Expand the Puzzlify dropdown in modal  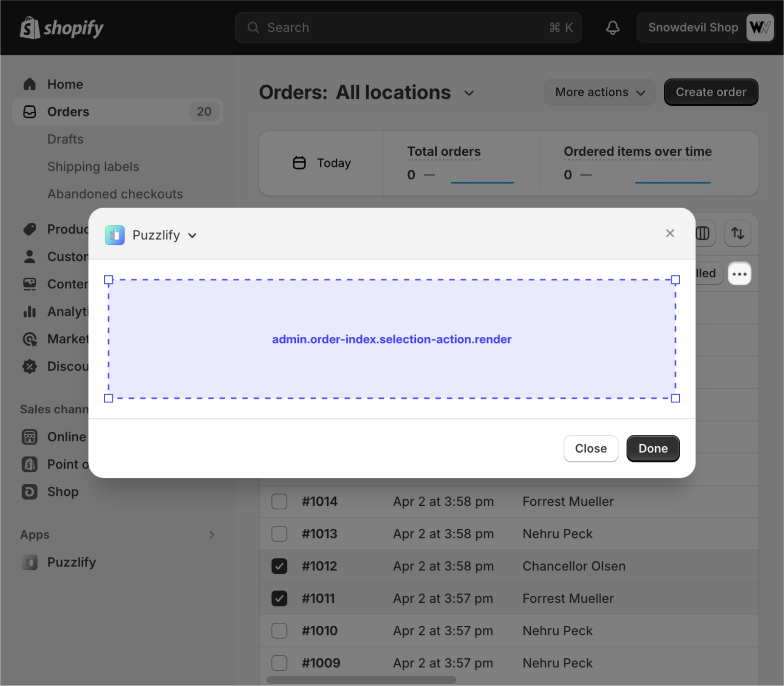[x=192, y=236]
